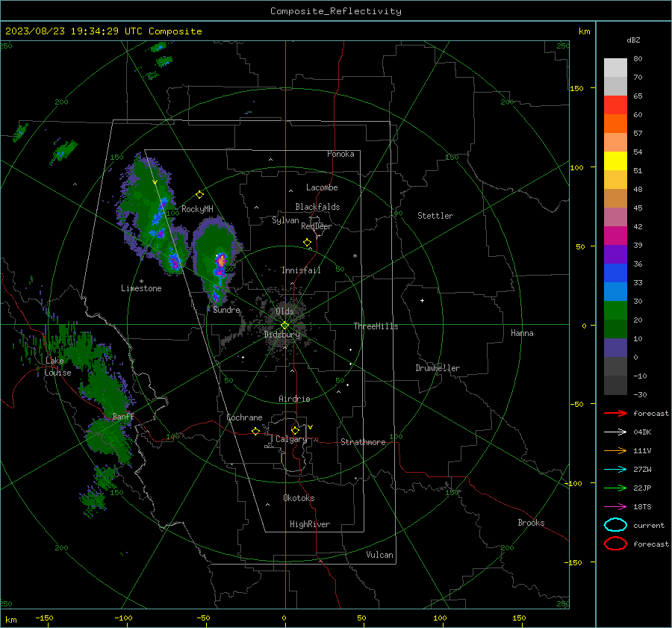Image resolution: width=672 pixels, height=628 pixels.
Task: Click the red forecast arrow in legend
Action: point(615,413)
